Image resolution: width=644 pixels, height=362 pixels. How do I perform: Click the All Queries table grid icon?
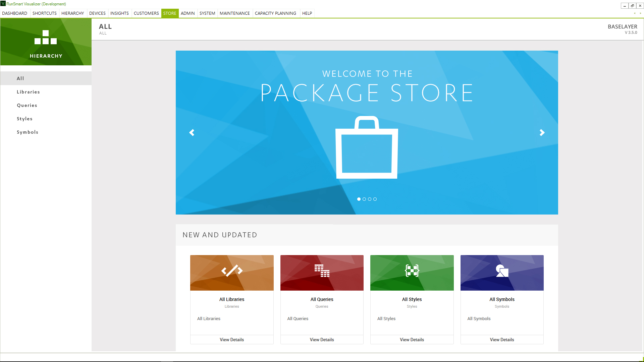(322, 270)
